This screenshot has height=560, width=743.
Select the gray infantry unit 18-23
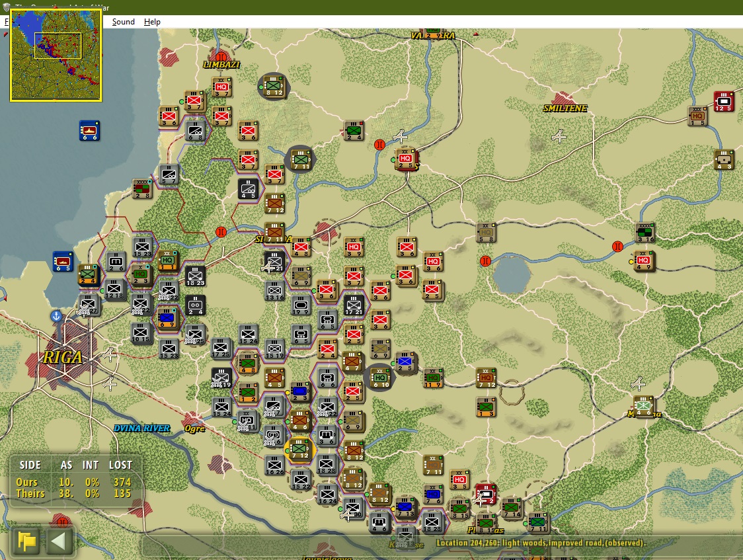195,276
